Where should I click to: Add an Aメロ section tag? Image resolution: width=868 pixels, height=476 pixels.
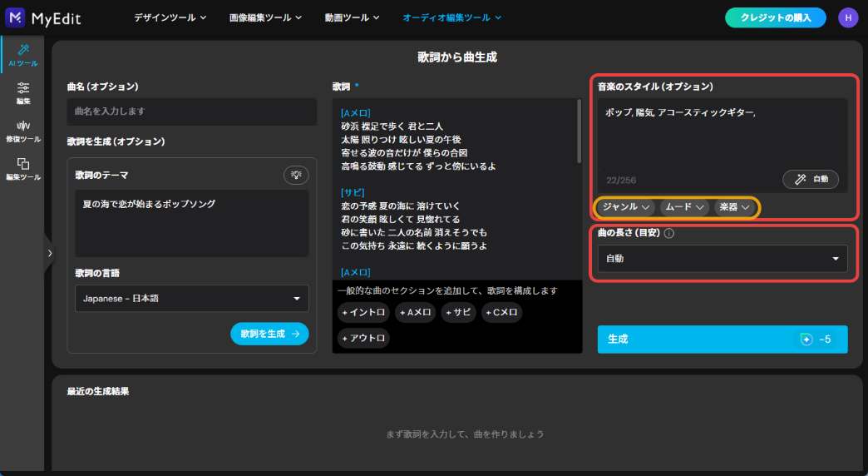point(415,313)
